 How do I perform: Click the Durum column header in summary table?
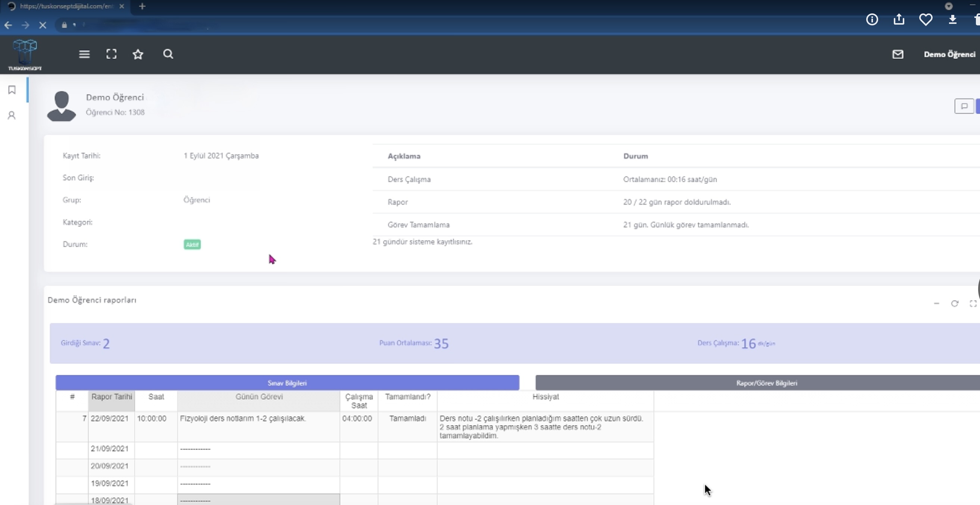point(635,156)
